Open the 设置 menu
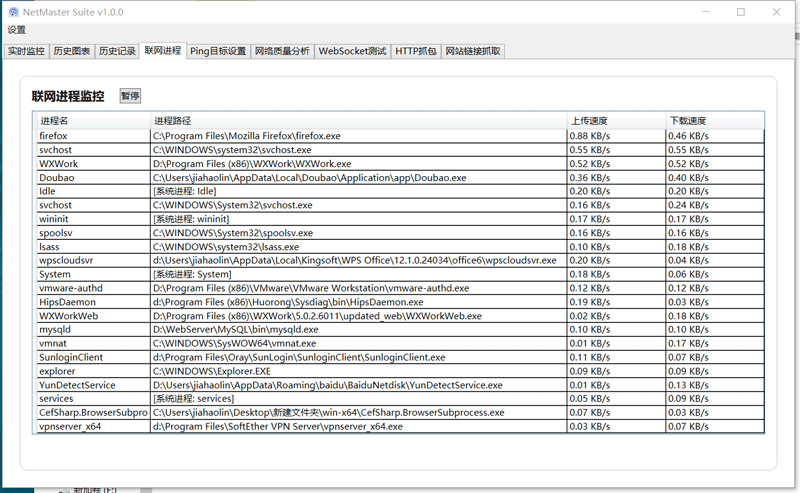The image size is (800, 493). click(17, 30)
